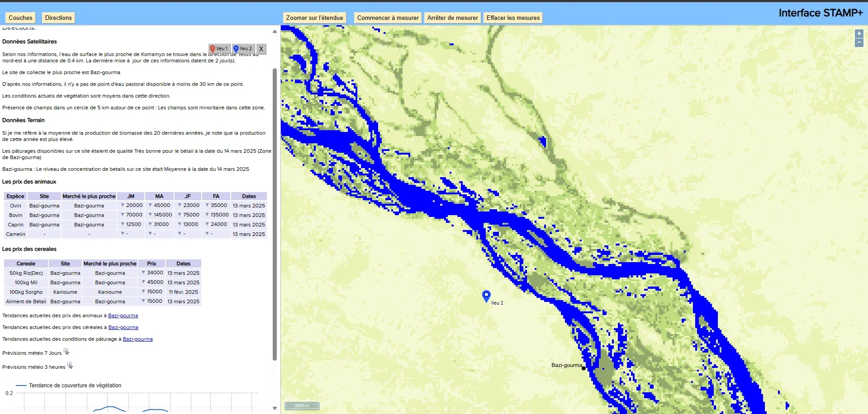Click the panel scrollbar down arrow
Viewport: 868px width, 414px height.
(275, 408)
